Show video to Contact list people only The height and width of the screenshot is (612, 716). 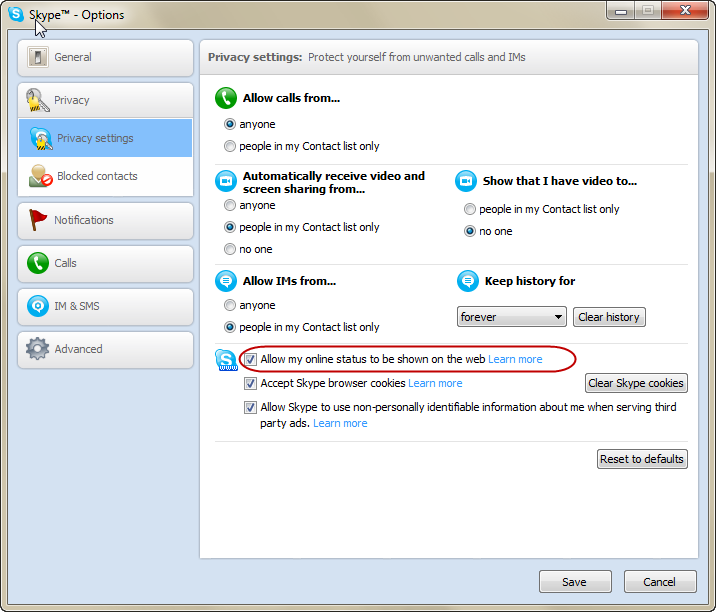point(469,209)
